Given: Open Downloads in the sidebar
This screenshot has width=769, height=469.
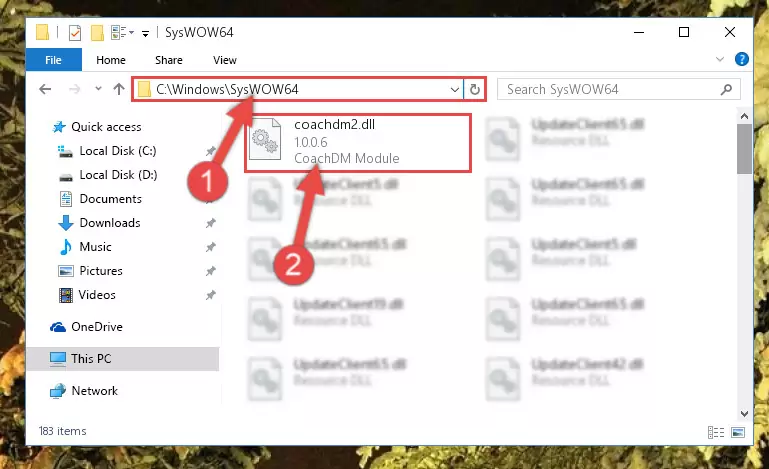Looking at the screenshot, I should point(100,223).
